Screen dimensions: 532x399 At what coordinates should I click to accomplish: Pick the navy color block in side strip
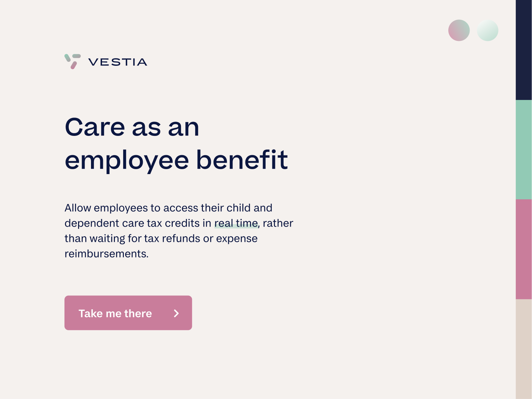(x=524, y=50)
